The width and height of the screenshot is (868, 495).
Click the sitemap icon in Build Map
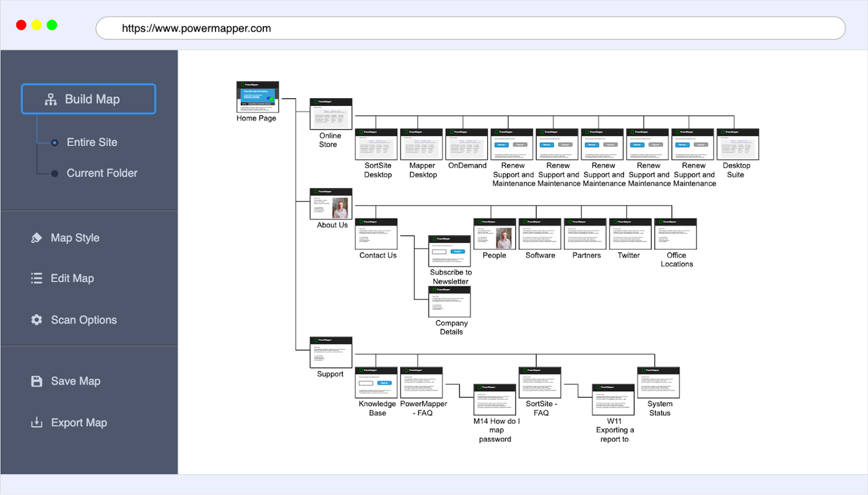click(51, 99)
